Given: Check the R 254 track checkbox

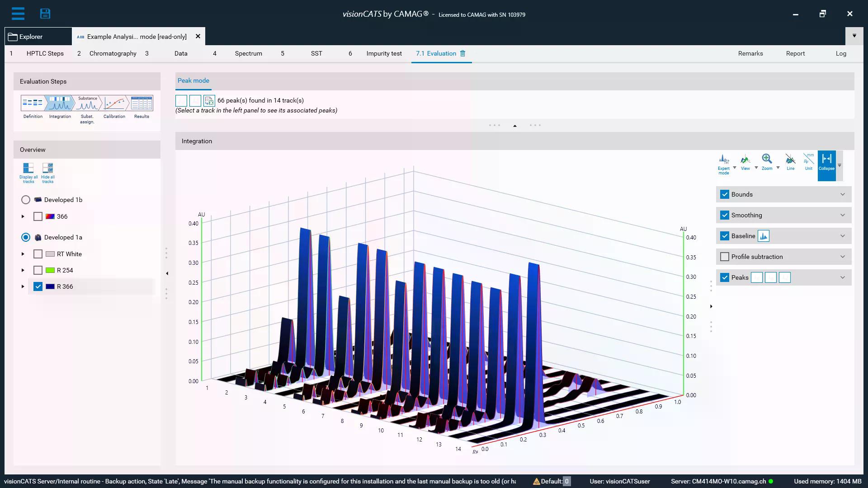Looking at the screenshot, I should [38, 270].
